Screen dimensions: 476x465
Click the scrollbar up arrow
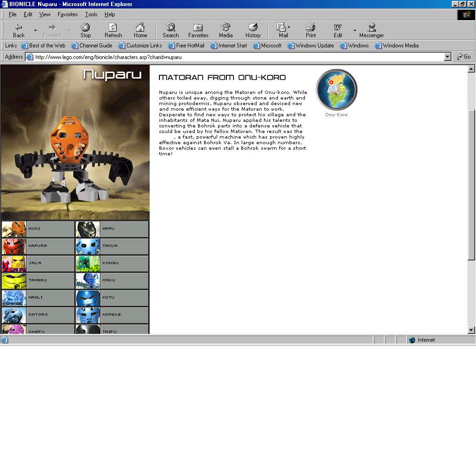pyautogui.click(x=471, y=69)
